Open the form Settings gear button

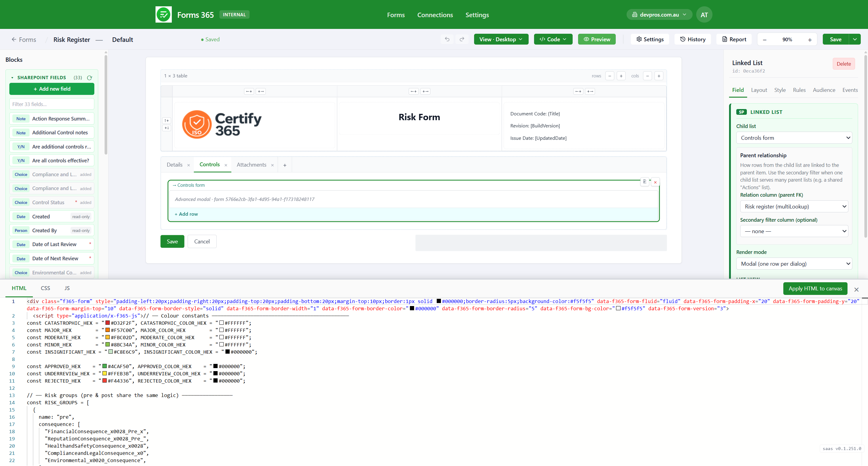(x=650, y=39)
